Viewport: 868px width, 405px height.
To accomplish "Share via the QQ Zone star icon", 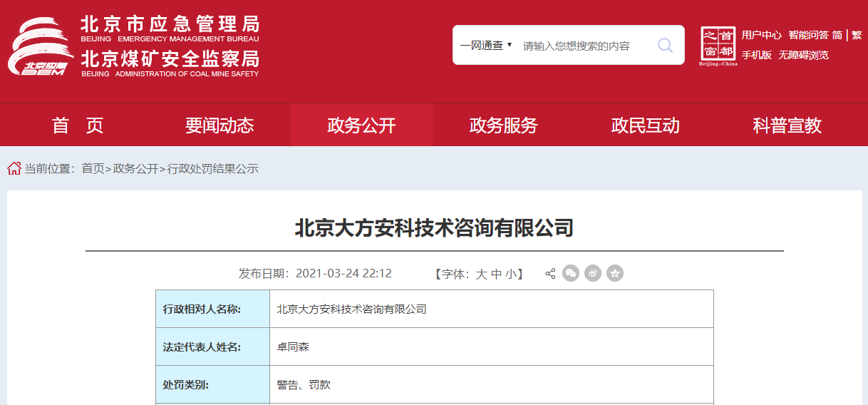I will point(615,273).
